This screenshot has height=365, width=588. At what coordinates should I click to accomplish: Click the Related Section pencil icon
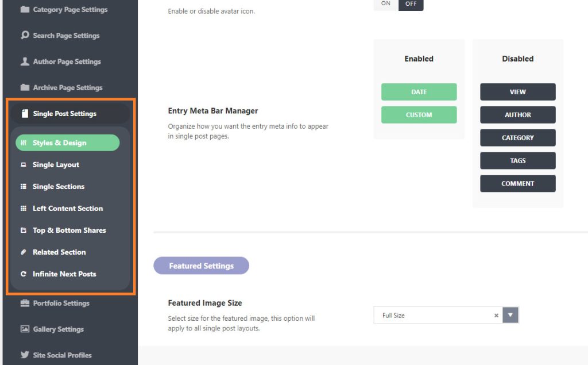click(23, 252)
